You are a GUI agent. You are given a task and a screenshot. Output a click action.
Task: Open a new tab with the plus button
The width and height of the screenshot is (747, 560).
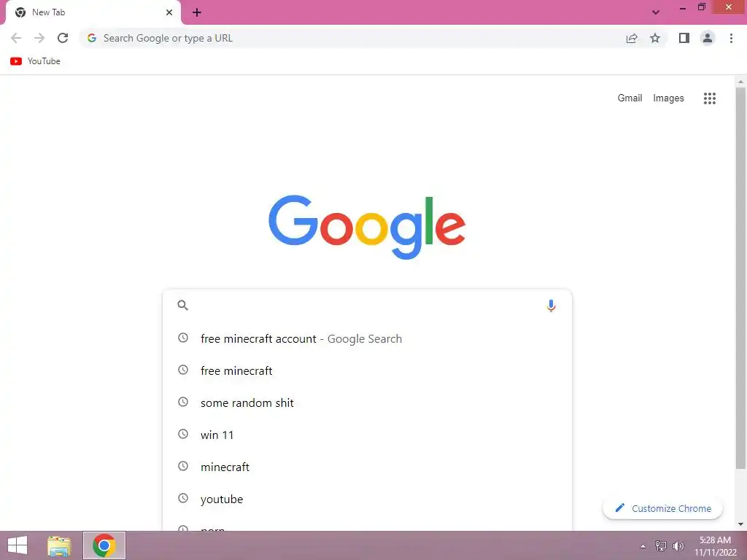pos(197,13)
